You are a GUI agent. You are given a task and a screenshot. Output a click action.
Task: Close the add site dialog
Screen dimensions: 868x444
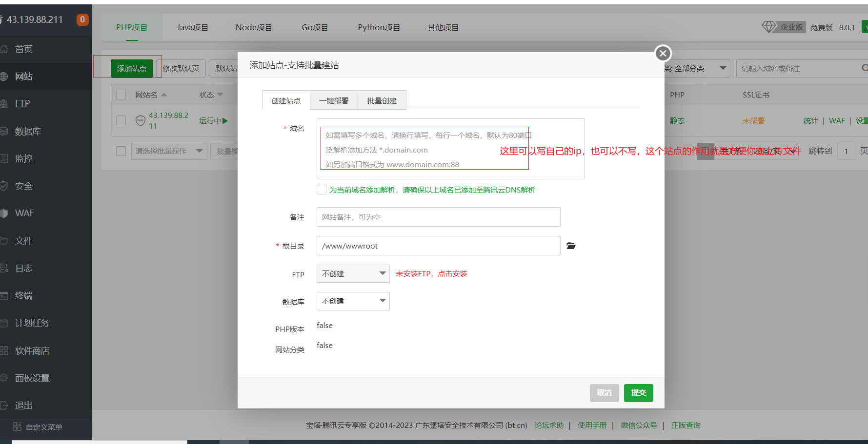(x=663, y=54)
